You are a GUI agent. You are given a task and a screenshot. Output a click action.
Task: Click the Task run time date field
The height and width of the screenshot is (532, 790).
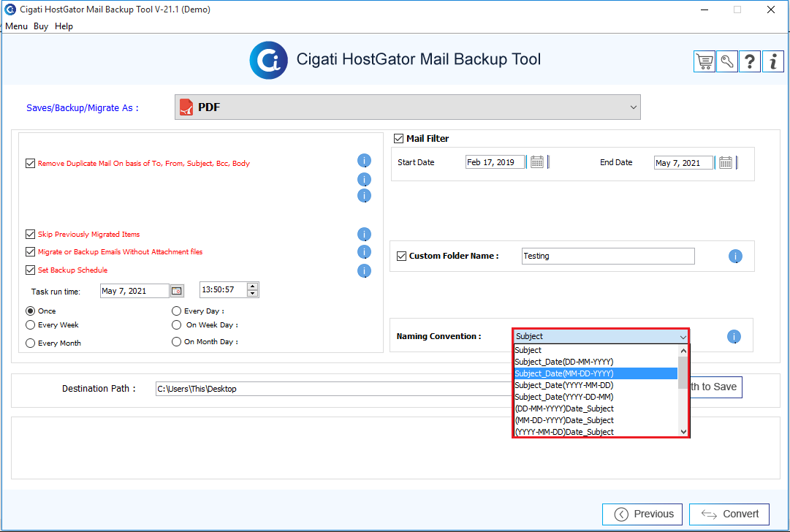pos(134,291)
